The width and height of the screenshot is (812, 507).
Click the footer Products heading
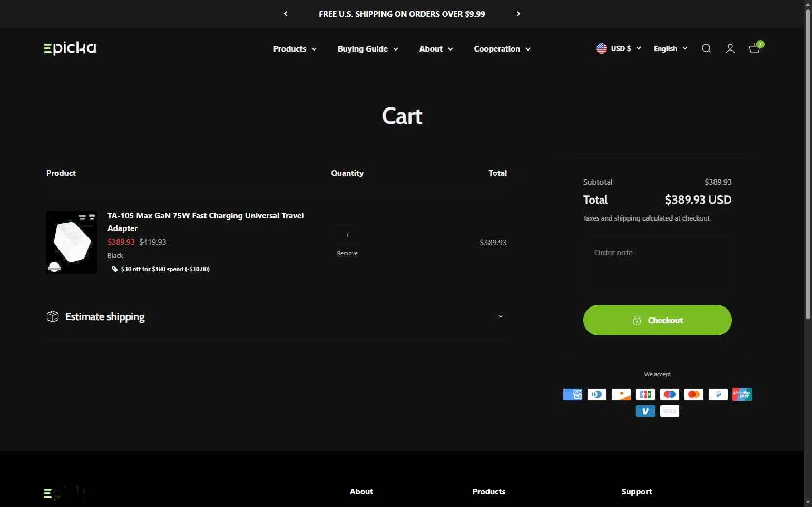[x=489, y=492]
